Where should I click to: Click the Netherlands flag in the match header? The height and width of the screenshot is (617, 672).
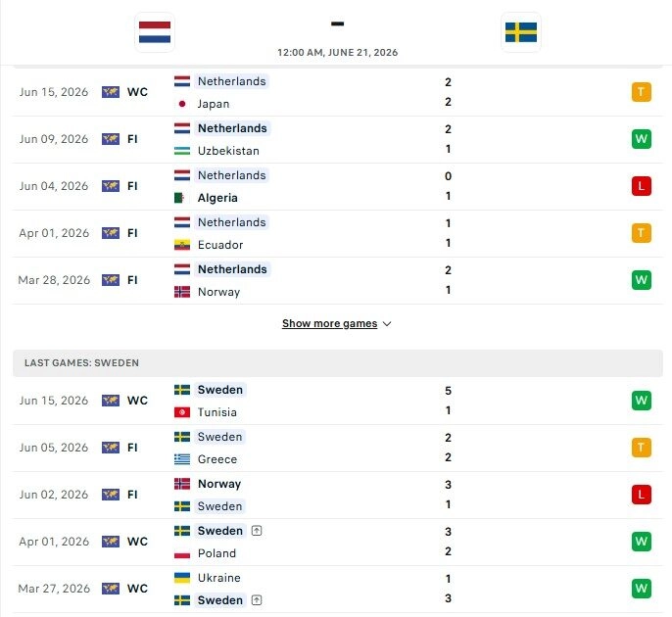155,32
